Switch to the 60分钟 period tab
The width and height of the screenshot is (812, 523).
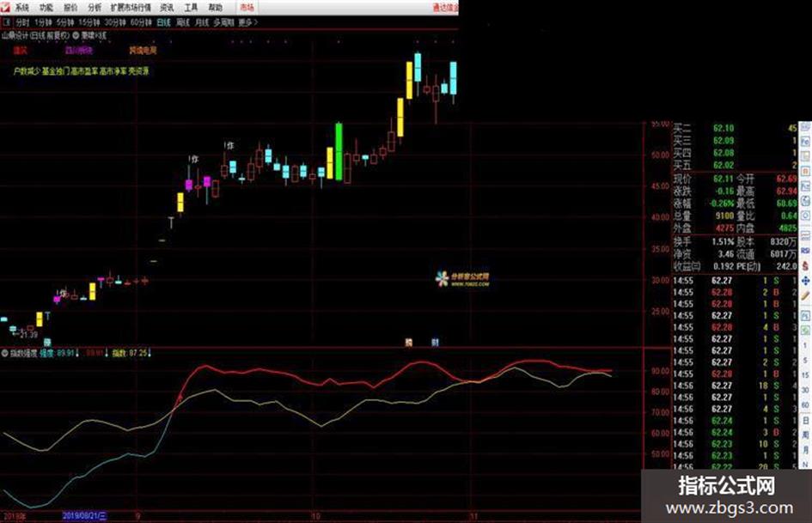141,22
